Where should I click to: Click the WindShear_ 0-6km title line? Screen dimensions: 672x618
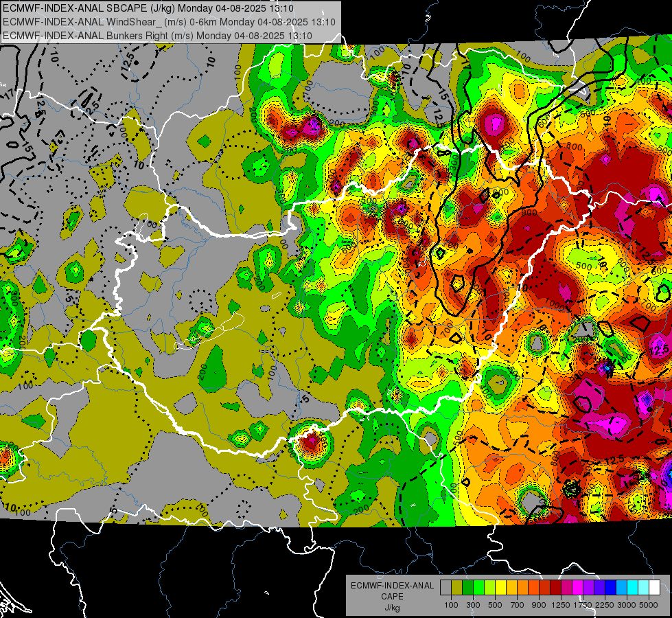169,22
